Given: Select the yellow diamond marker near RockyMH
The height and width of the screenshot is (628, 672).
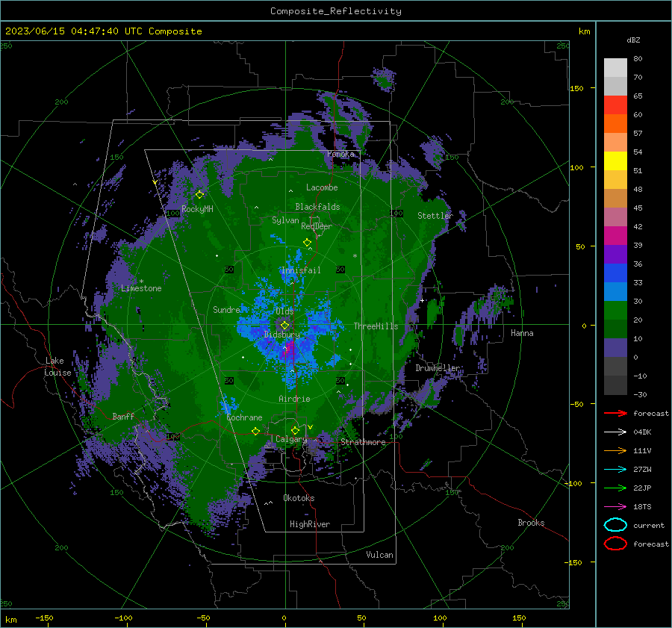Looking at the screenshot, I should pos(199,195).
